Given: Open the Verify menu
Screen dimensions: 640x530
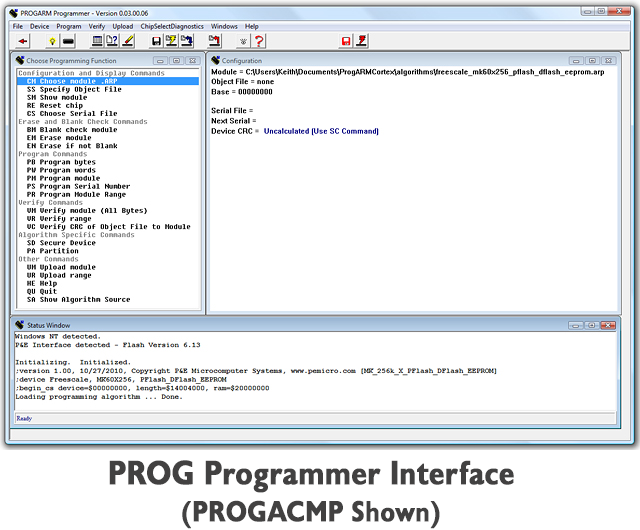Looking at the screenshot, I should click(x=97, y=26).
